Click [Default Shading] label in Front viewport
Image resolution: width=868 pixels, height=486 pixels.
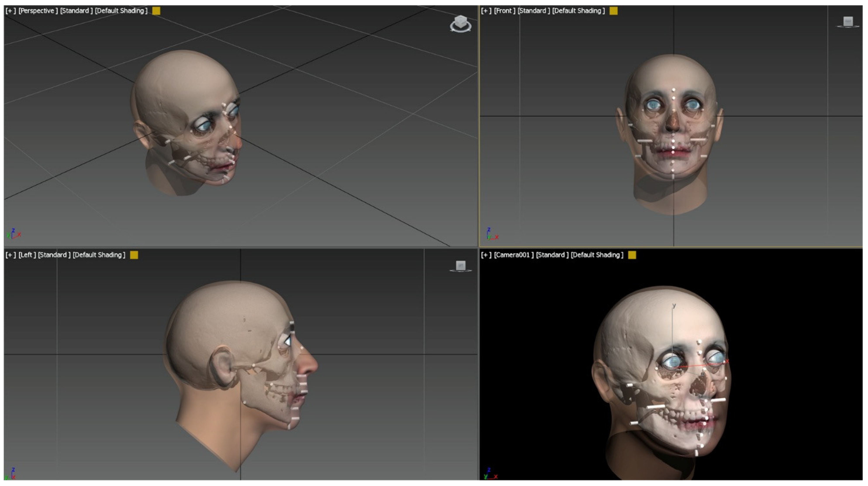tap(578, 11)
